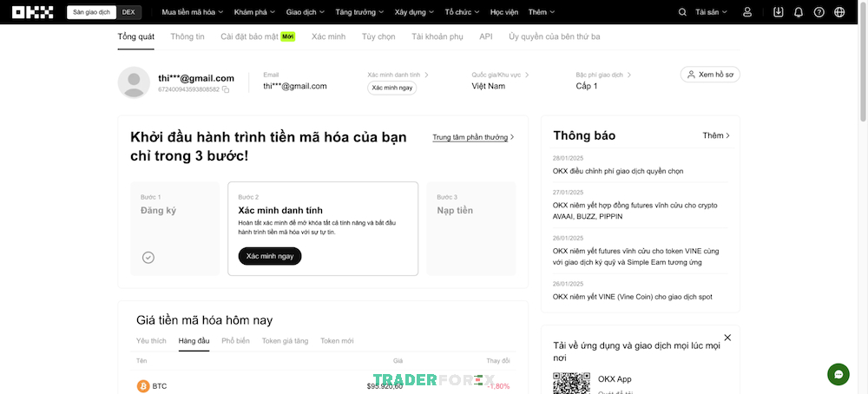Click the OKX logo
This screenshot has height=394, width=868.
[33, 12]
